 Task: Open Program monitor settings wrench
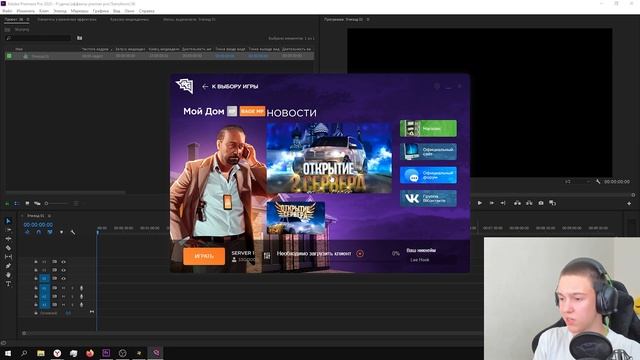[x=598, y=181]
